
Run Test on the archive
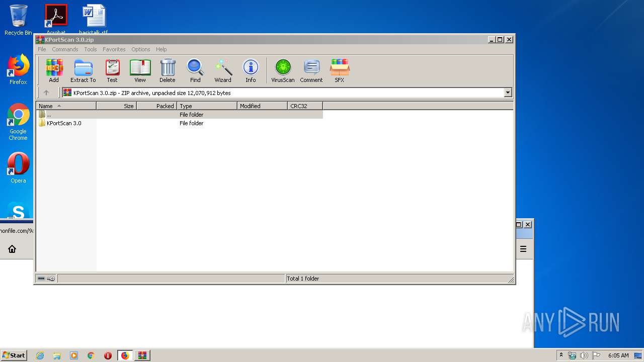tap(112, 71)
